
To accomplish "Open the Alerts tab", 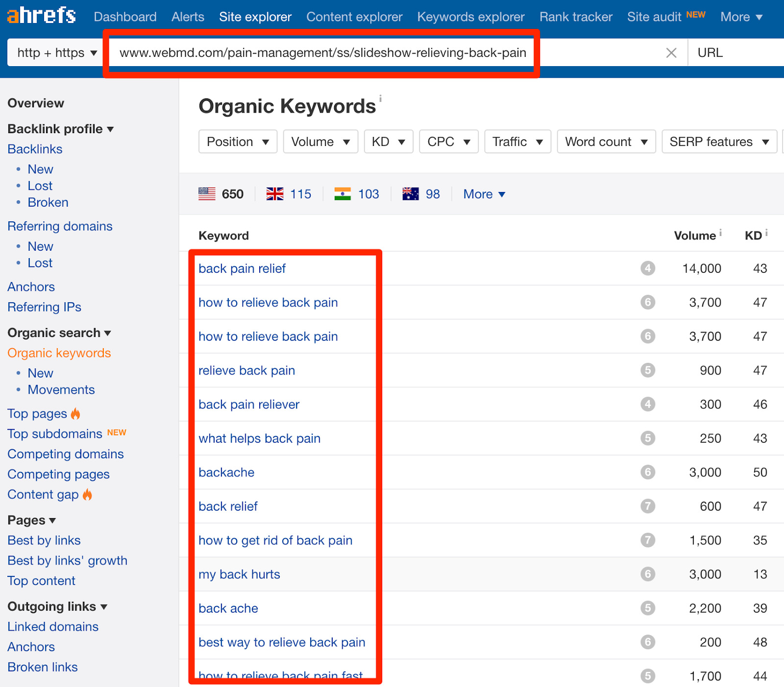I will tap(188, 17).
